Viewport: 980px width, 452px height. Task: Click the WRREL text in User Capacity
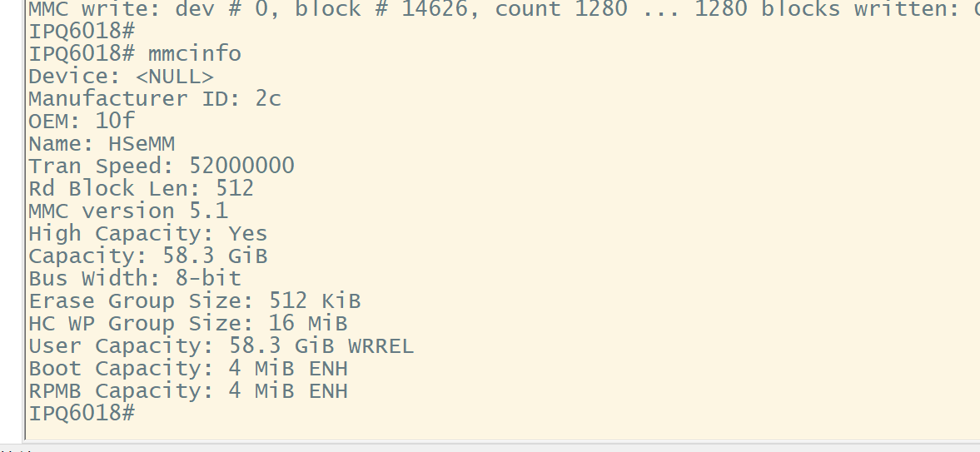[381, 345]
